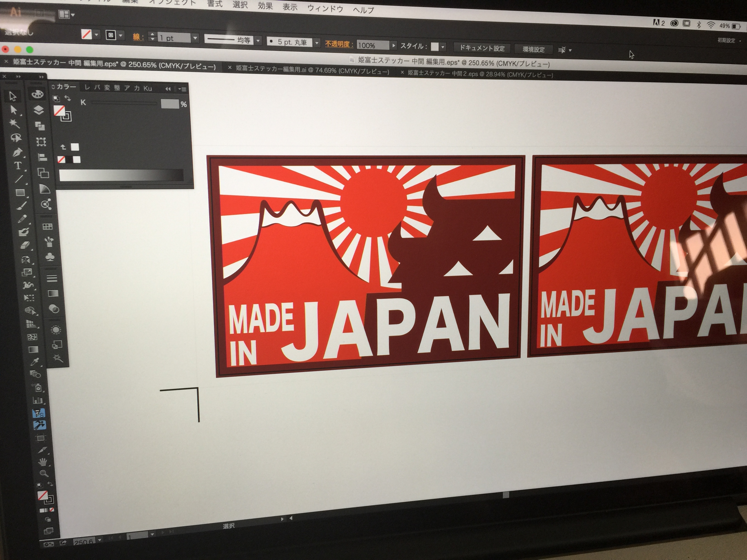Select the Free Transform tool
The width and height of the screenshot is (747, 560).
point(29,298)
